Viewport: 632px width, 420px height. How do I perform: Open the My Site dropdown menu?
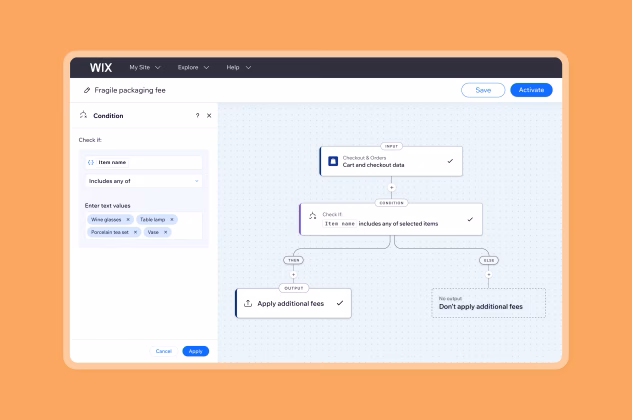[x=146, y=68]
